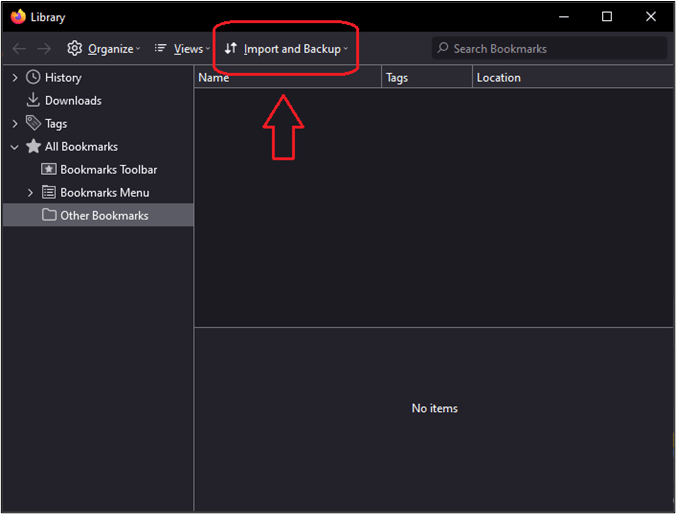Image resolution: width=676 pixels, height=514 pixels.
Task: Minimize the Library window
Action: (564, 17)
